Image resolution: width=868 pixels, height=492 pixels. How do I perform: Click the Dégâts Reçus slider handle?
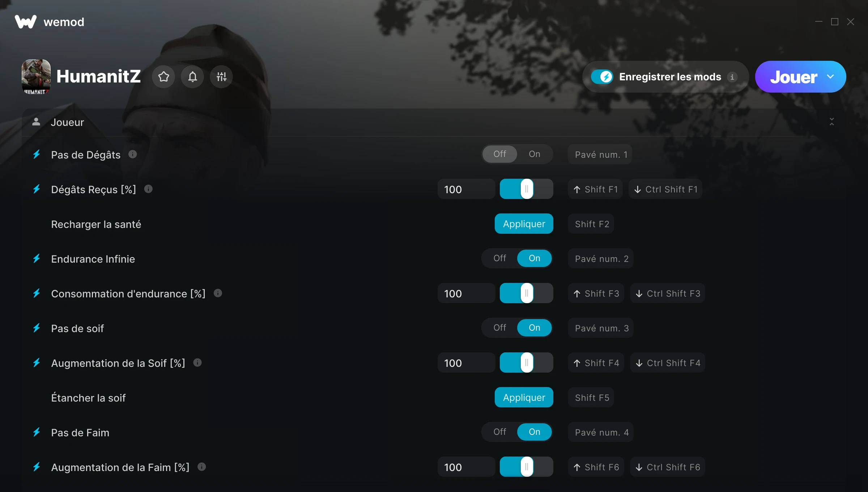tap(527, 189)
